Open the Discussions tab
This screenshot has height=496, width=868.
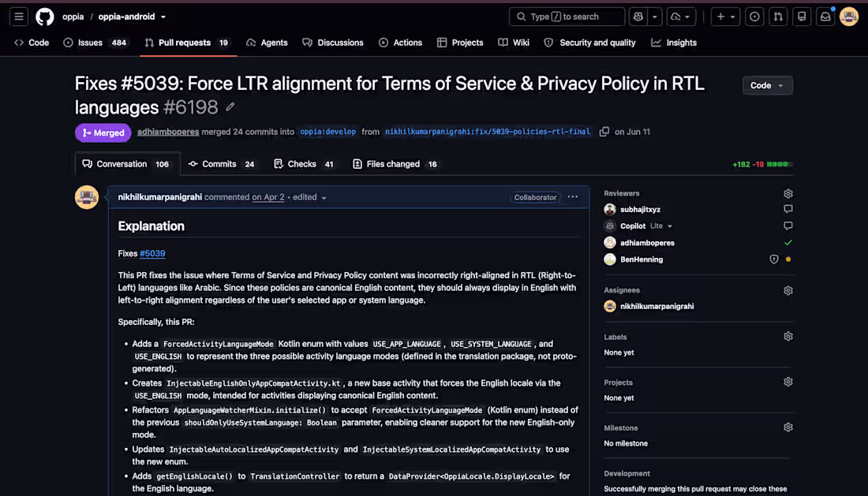pyautogui.click(x=333, y=43)
